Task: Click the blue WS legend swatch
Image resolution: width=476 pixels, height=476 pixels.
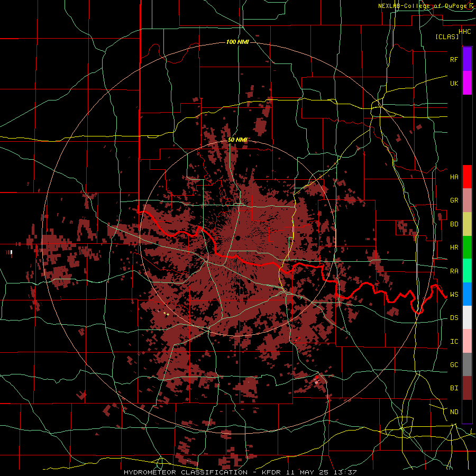Action: [467, 294]
